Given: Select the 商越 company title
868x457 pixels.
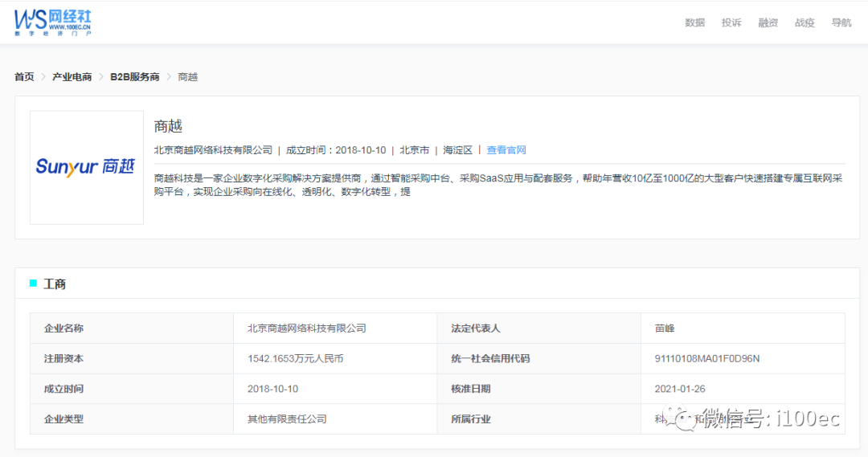Looking at the screenshot, I should (x=168, y=126).
